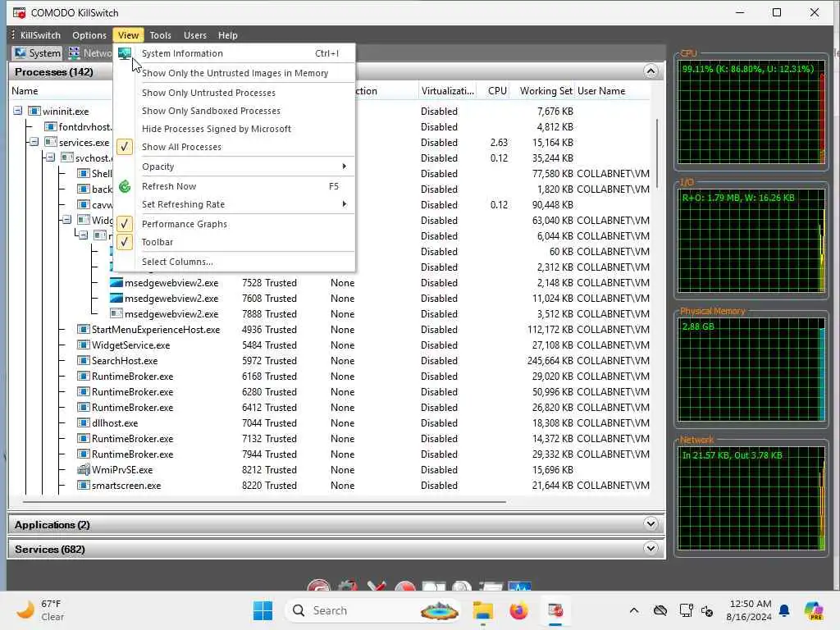The width and height of the screenshot is (840, 630).
Task: Sort by the Virtualization column header
Action: 447,91
